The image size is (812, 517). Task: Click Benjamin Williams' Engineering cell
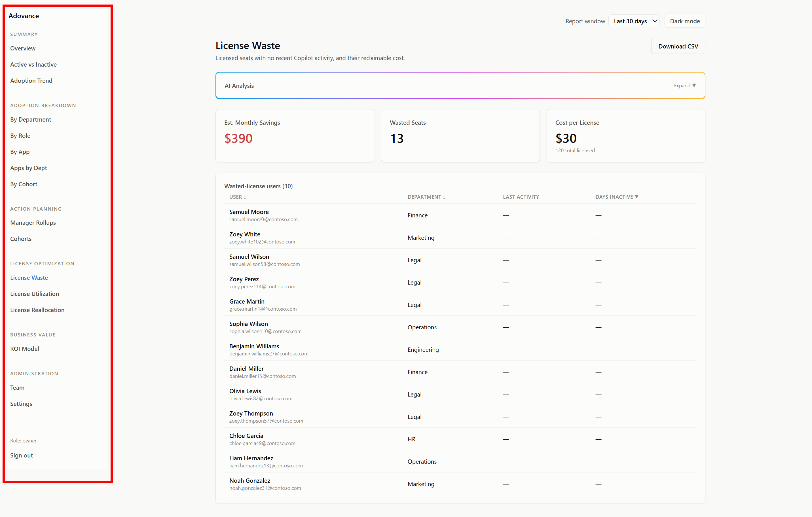point(423,349)
